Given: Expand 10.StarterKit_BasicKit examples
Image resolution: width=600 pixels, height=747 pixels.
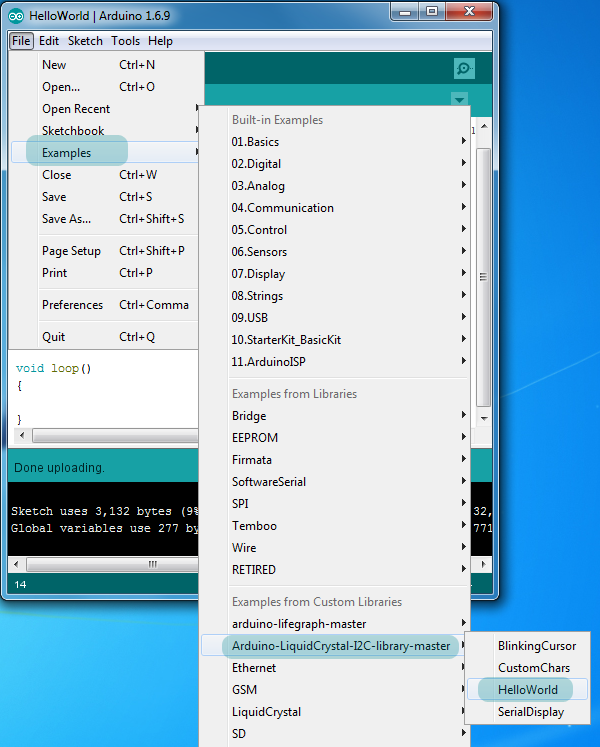Looking at the screenshot, I should (335, 340).
